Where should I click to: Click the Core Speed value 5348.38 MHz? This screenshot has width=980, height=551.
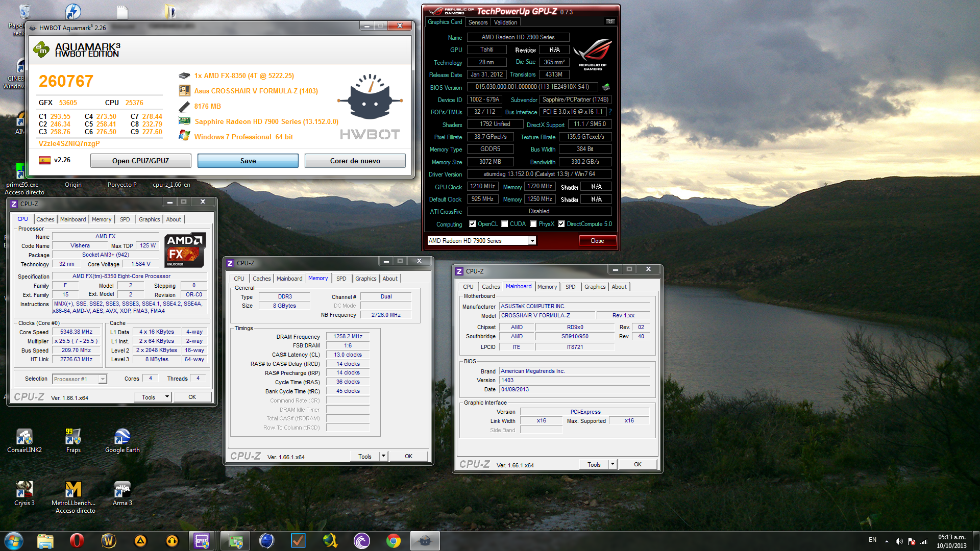(76, 332)
